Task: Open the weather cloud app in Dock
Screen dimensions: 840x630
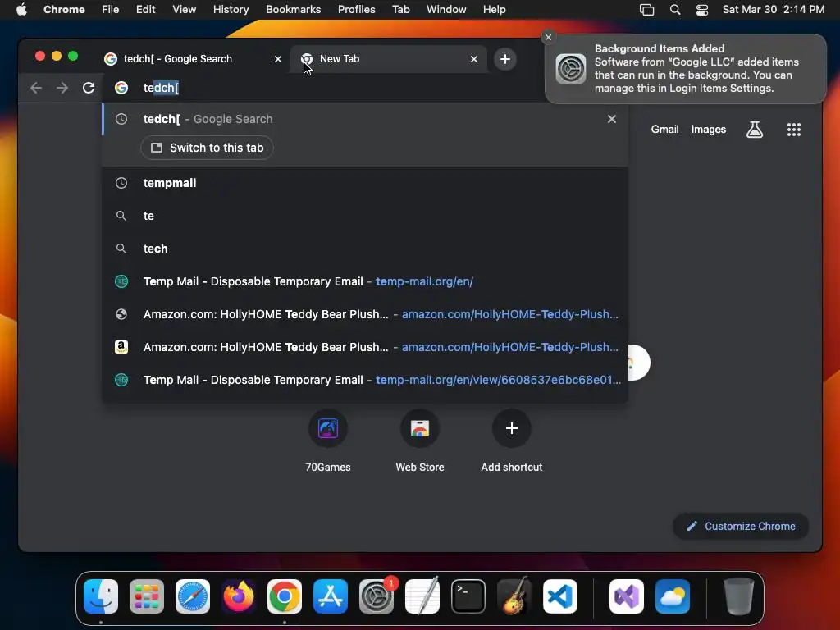Action: (673, 596)
